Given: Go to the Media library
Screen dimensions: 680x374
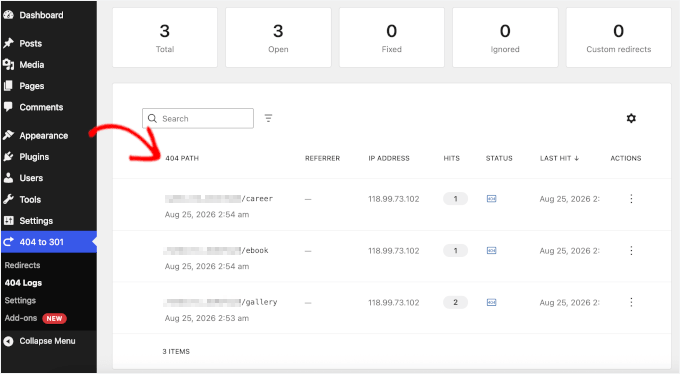Looking at the screenshot, I should pyautogui.click(x=32, y=65).
